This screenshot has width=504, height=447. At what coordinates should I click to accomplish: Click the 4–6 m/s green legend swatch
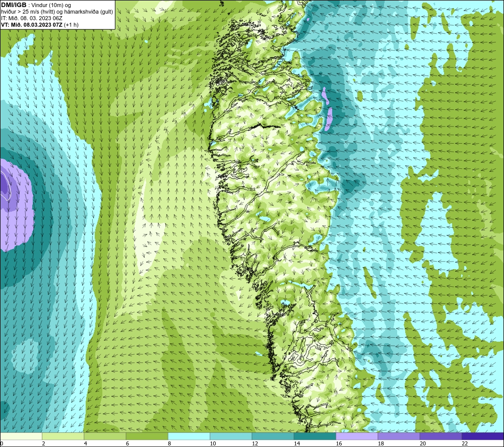click(x=105, y=436)
